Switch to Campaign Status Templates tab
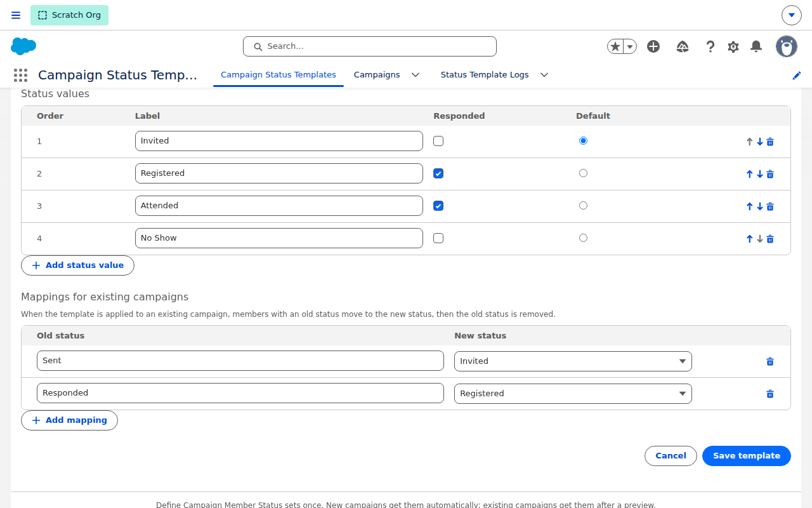The image size is (812, 508). (x=278, y=75)
